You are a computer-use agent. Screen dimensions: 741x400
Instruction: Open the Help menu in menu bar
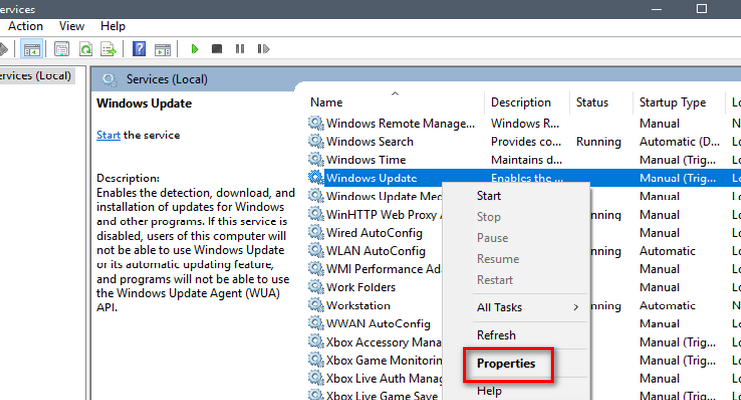click(x=112, y=26)
